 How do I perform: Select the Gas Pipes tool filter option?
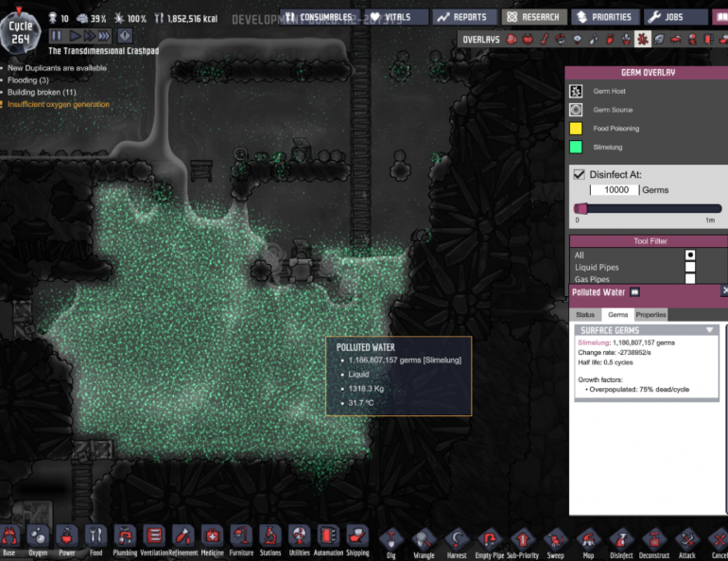(690, 279)
